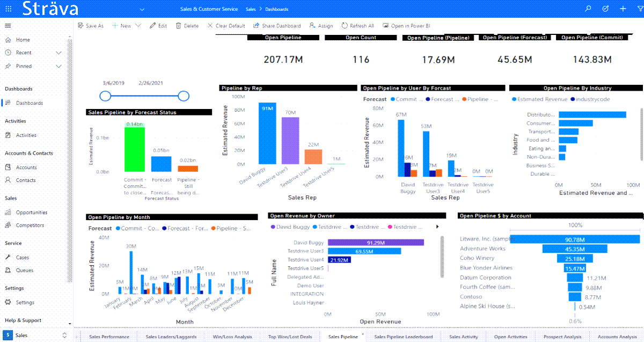Image resolution: width=644 pixels, height=342 pixels.
Task: Click the Clear Default button
Action: 226,26
